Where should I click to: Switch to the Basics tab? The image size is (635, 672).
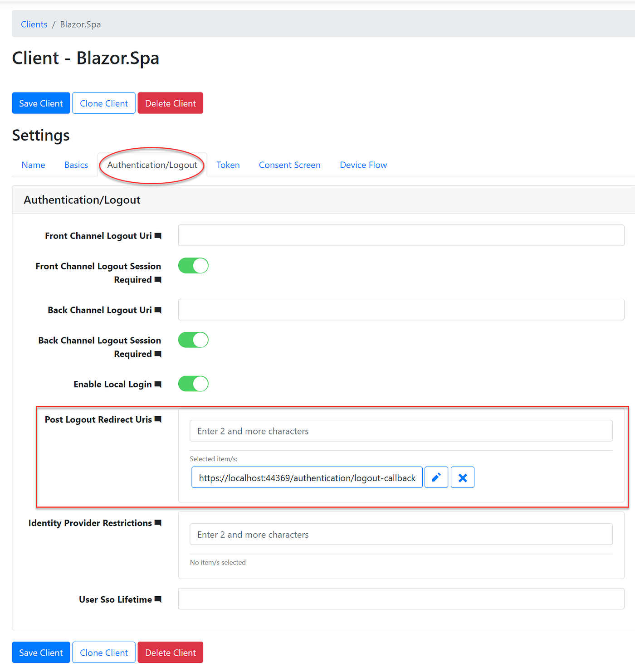pyautogui.click(x=76, y=165)
